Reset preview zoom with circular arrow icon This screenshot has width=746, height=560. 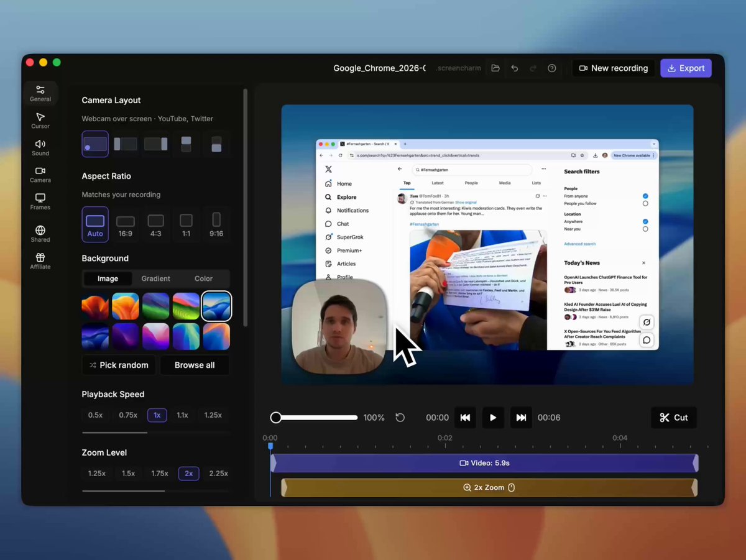coord(400,418)
